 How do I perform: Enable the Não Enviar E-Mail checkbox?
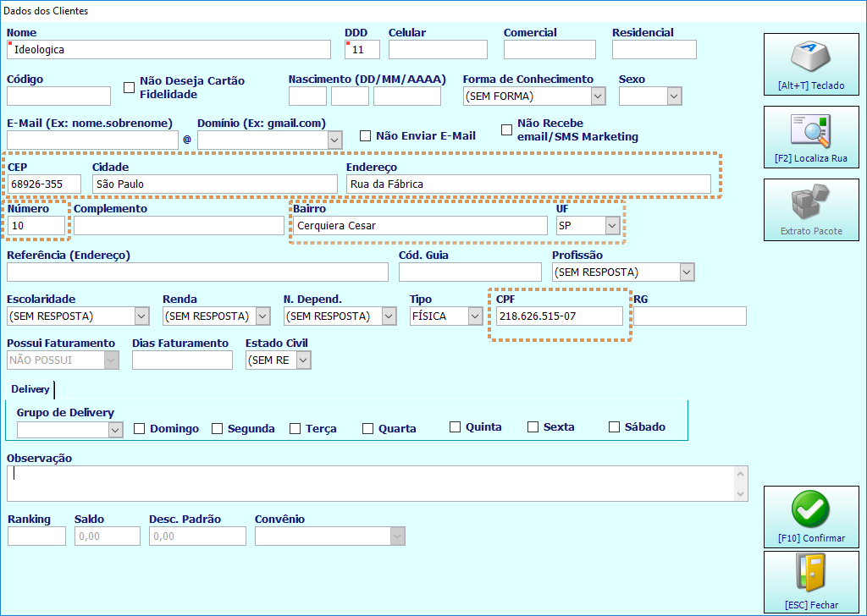(x=365, y=136)
